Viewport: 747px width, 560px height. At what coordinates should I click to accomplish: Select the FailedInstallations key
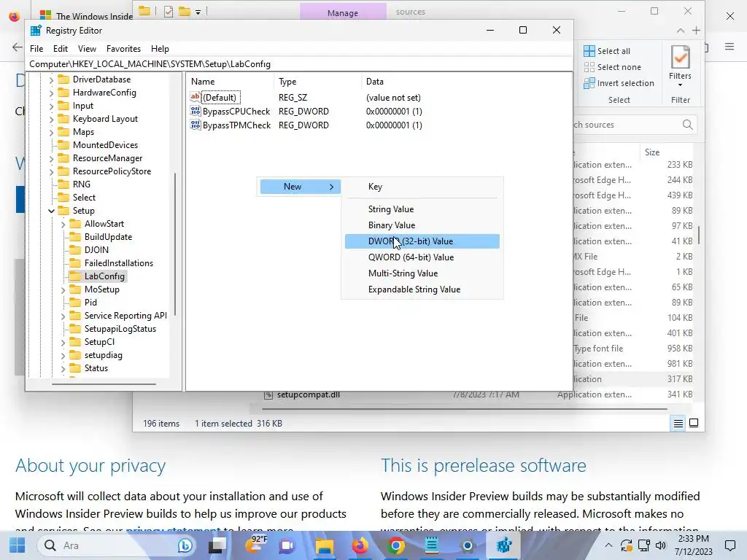(119, 262)
